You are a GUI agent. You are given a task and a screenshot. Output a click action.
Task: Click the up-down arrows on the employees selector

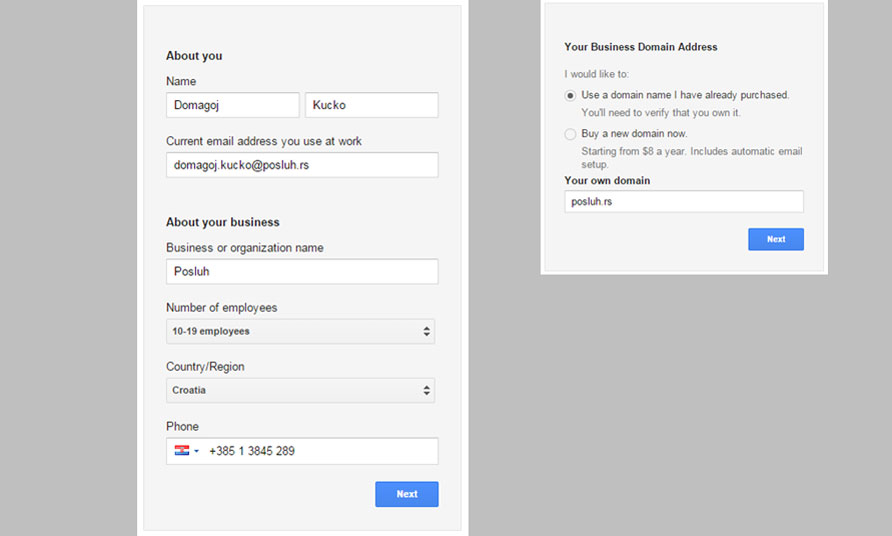[x=427, y=331]
